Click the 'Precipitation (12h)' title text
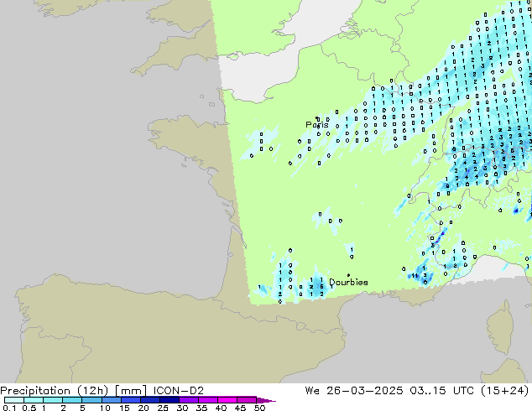 pos(55,391)
